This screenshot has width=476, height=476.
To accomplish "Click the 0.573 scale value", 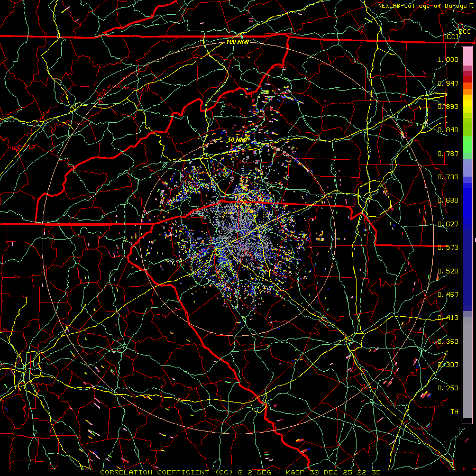I will 448,248.
